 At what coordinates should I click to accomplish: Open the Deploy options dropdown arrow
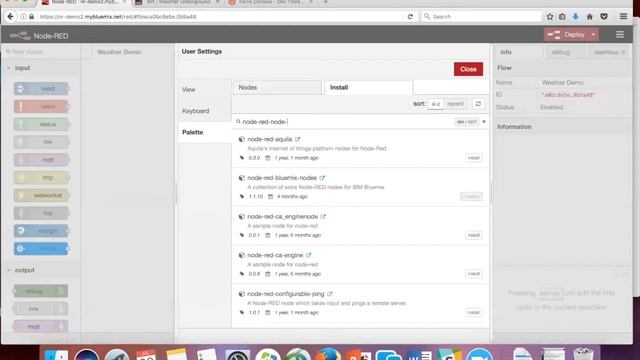pyautogui.click(x=593, y=35)
